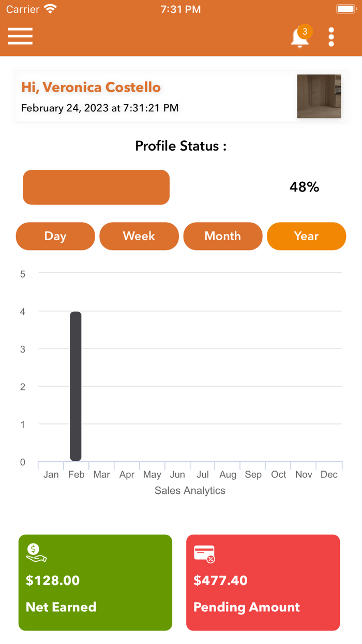Viewport: 362px width, 644px height.
Task: Select the Year analytics tab
Action: (306, 236)
